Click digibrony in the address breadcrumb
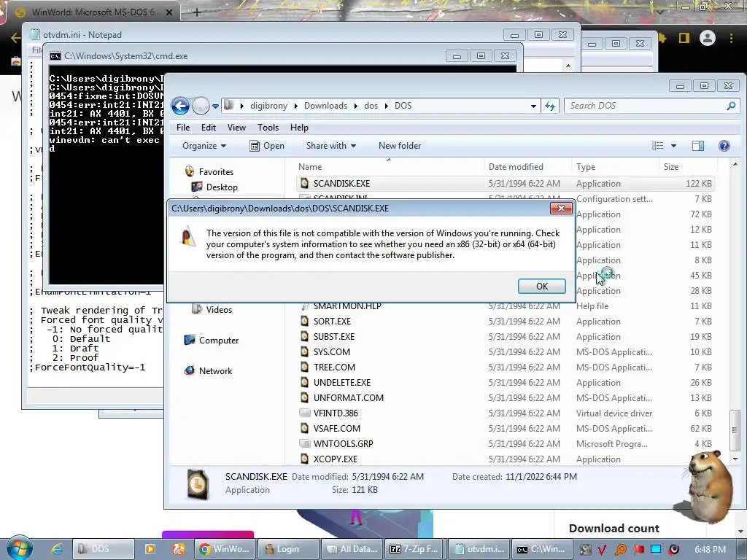Viewport: 747px width, 560px height. (x=268, y=106)
